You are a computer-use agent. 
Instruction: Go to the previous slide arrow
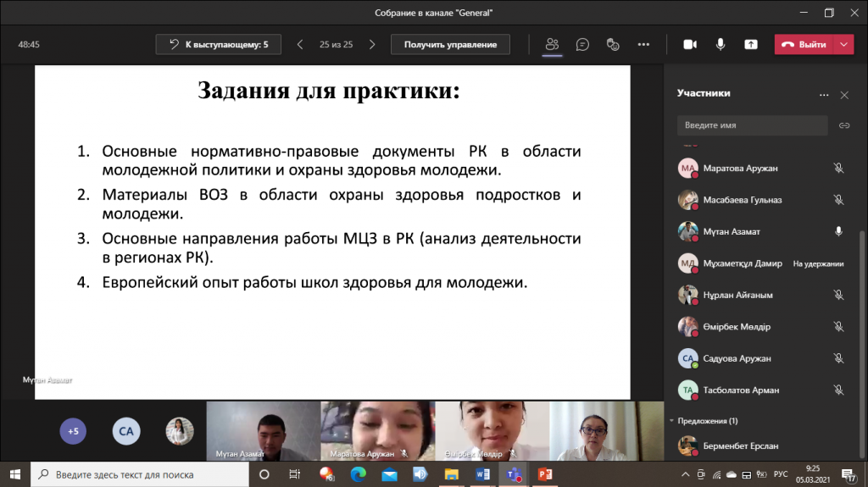tap(300, 45)
